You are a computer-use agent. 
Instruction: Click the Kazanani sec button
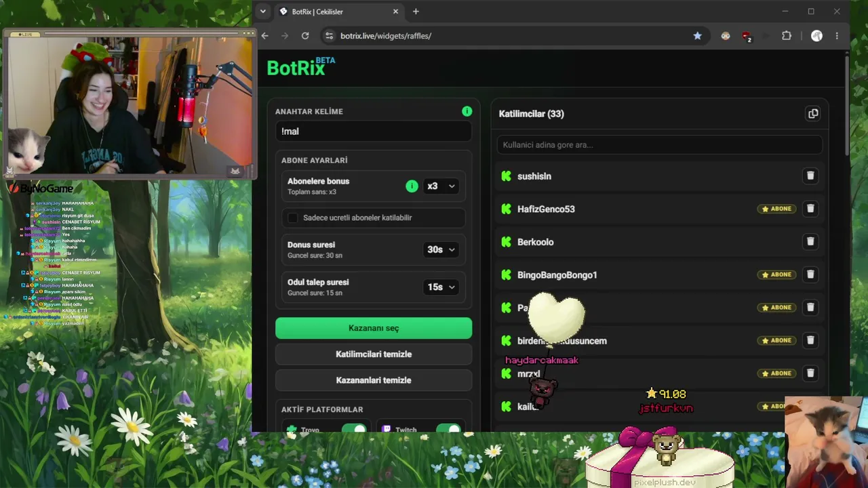click(374, 328)
